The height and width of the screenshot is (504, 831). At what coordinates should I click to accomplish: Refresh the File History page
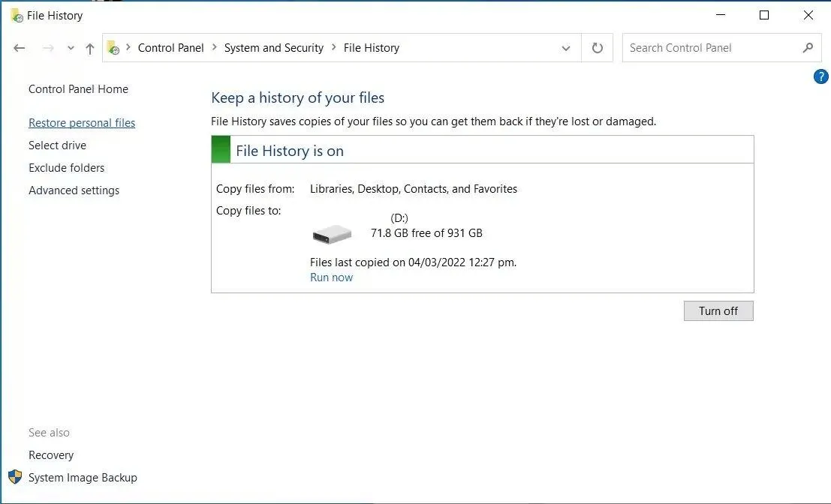click(598, 48)
